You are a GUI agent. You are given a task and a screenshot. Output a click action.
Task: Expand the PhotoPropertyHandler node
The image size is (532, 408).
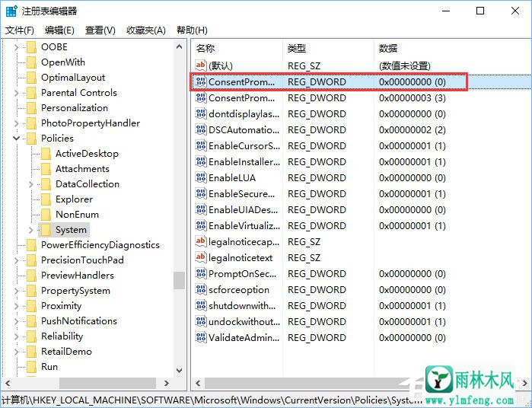16,123
